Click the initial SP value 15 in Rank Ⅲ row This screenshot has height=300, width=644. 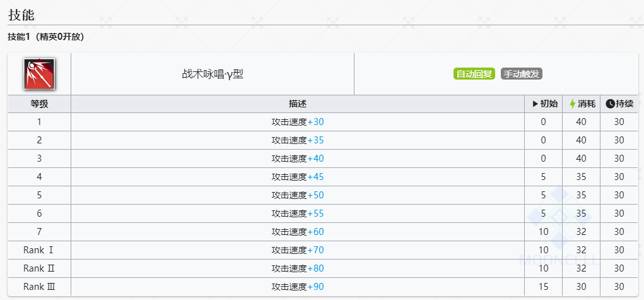click(543, 287)
